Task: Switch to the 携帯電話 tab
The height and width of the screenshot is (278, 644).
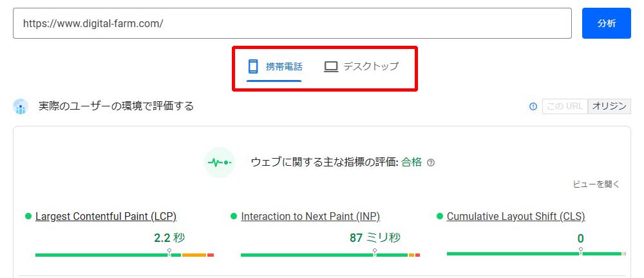Action: point(274,66)
